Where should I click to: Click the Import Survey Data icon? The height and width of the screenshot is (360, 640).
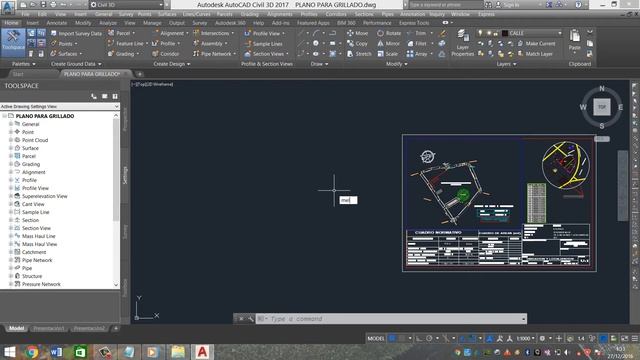pos(53,33)
